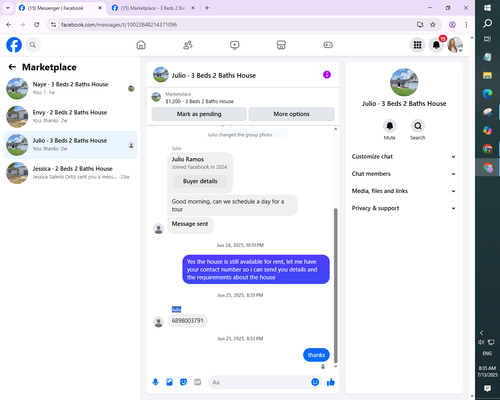Open the Chrome three-dot menu

click(466, 25)
